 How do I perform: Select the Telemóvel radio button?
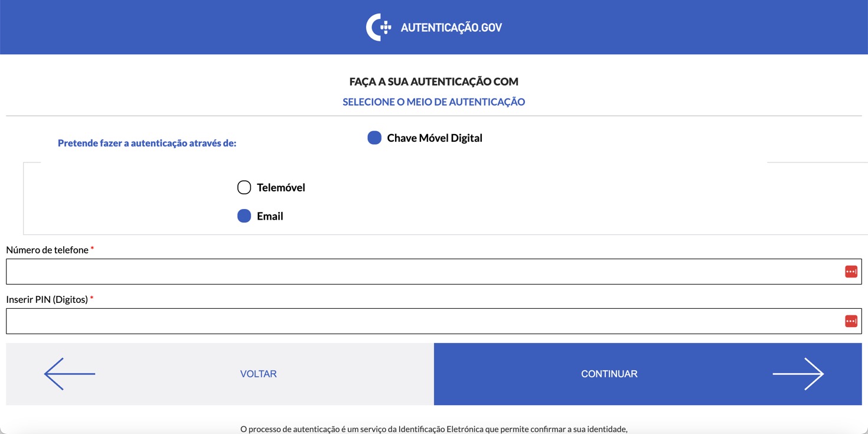244,188
